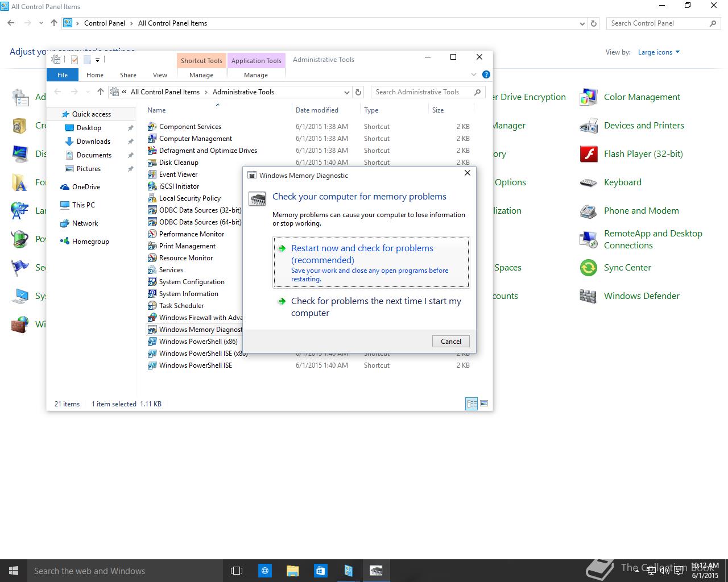Viewport: 728px width, 582px height.
Task: Open Phone and Modem in Control Panel
Action: point(629,211)
